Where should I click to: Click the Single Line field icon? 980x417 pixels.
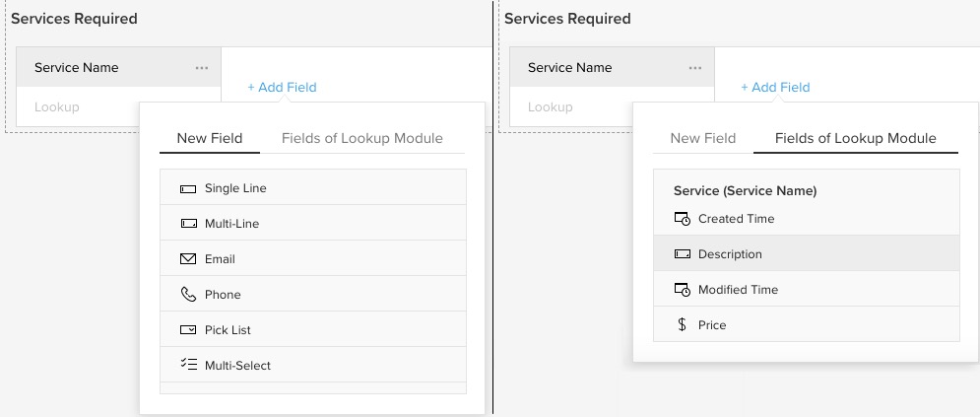[x=188, y=188]
